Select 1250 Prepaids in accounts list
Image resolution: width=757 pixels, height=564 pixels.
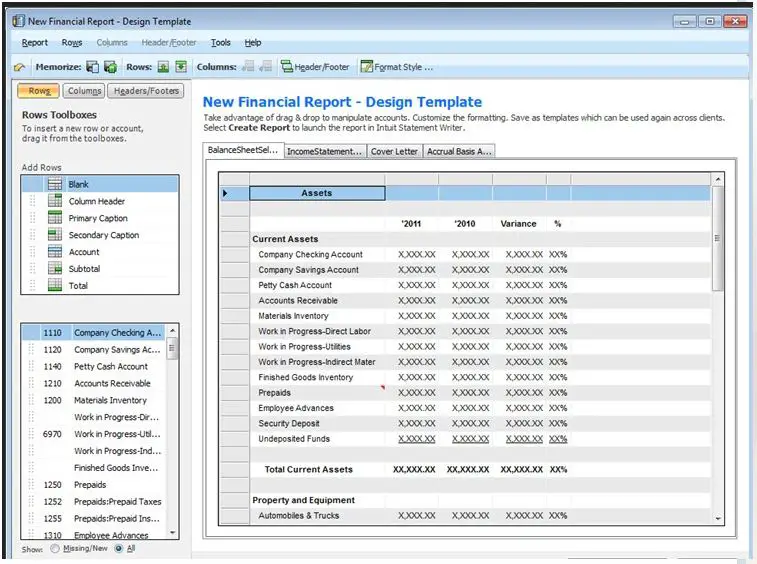click(94, 485)
